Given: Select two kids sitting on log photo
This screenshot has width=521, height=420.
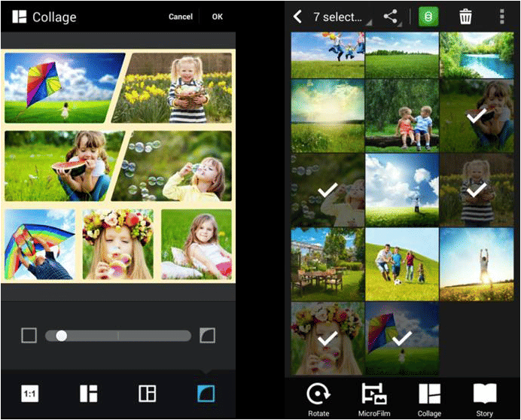Looking at the screenshot, I should click(402, 116).
